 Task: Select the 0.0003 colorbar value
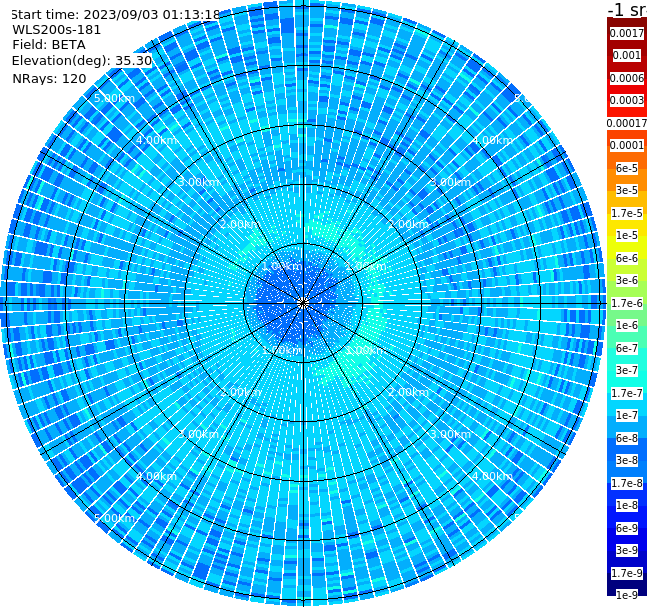coord(627,100)
